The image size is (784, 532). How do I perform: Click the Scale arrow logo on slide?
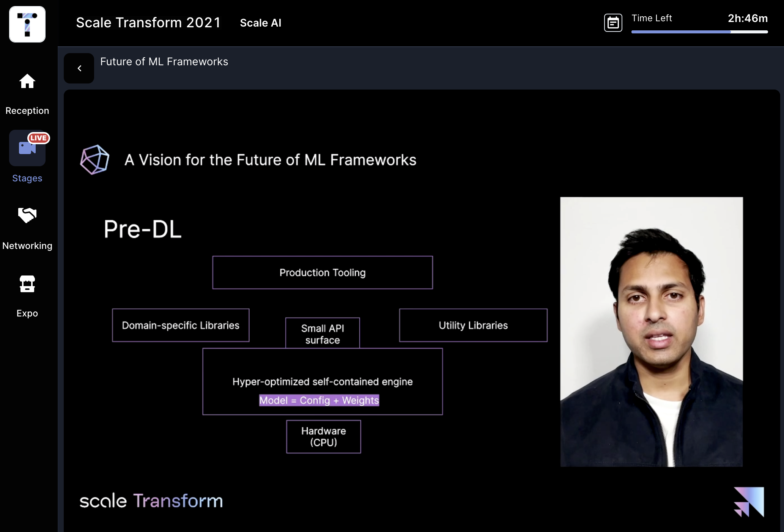pyautogui.click(x=749, y=502)
